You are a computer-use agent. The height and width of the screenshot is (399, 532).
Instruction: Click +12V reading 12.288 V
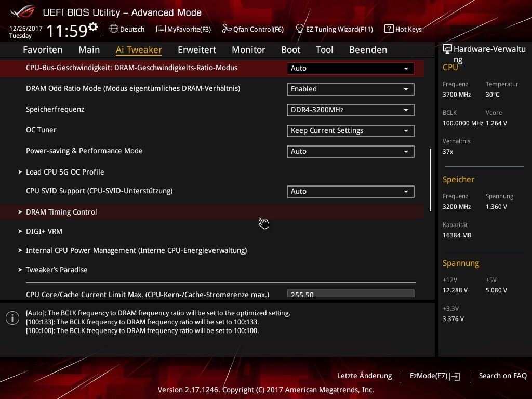pyautogui.click(x=455, y=290)
